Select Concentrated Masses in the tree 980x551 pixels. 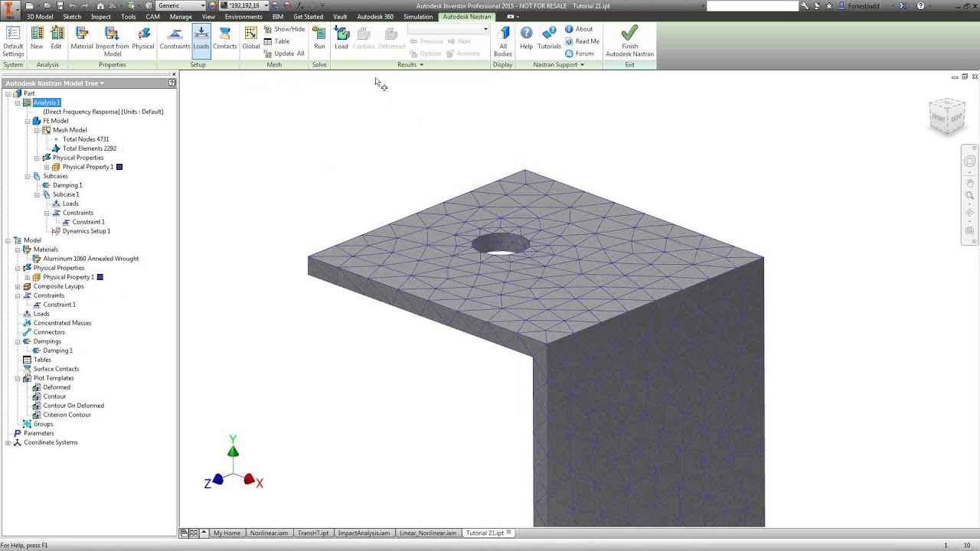[62, 323]
